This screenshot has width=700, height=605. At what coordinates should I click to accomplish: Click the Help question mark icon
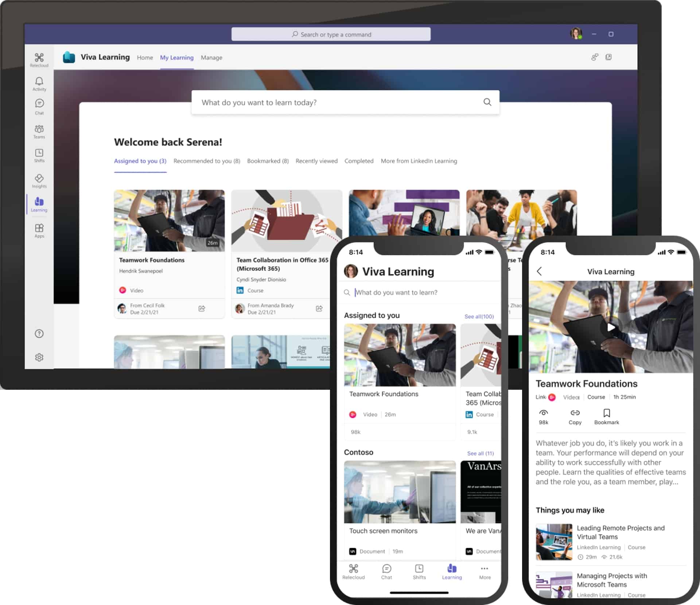(x=39, y=334)
